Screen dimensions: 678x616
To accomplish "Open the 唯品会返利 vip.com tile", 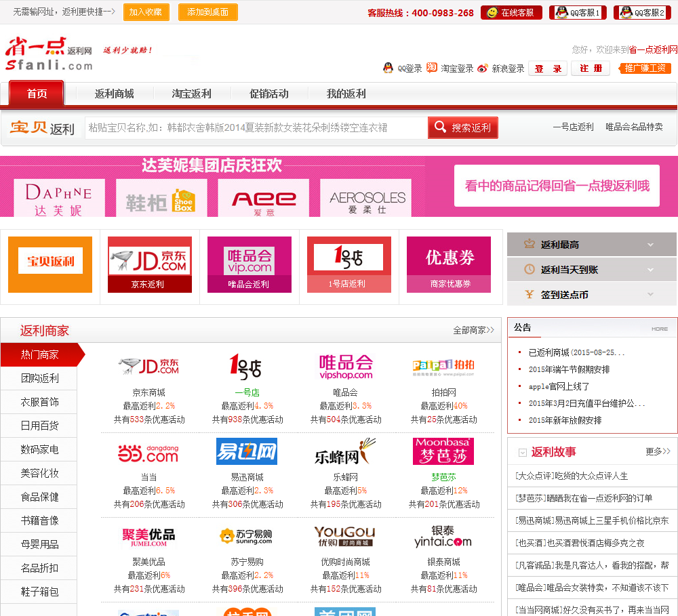I will [x=249, y=264].
